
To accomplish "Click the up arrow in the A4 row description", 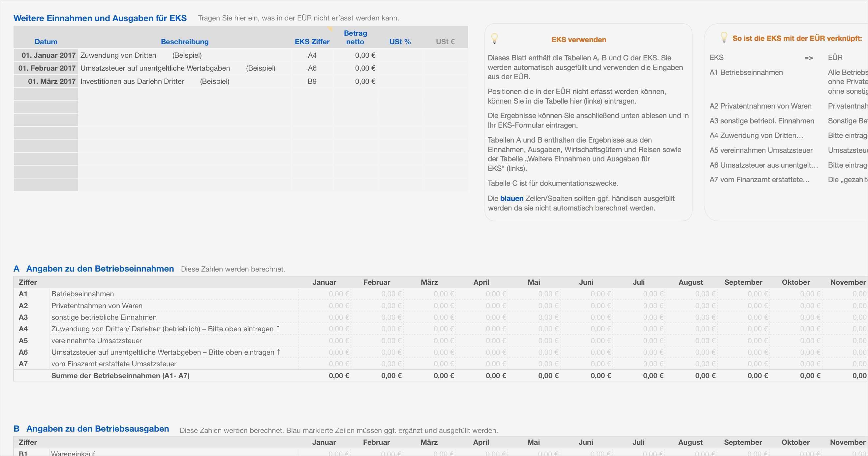I will tap(278, 328).
